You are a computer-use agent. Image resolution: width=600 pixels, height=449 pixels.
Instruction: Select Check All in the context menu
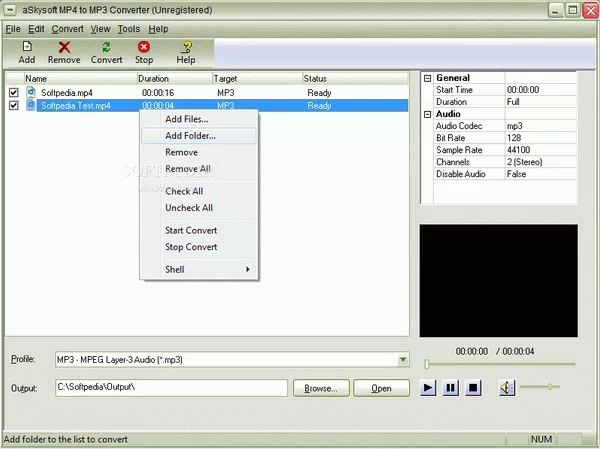coord(199,191)
